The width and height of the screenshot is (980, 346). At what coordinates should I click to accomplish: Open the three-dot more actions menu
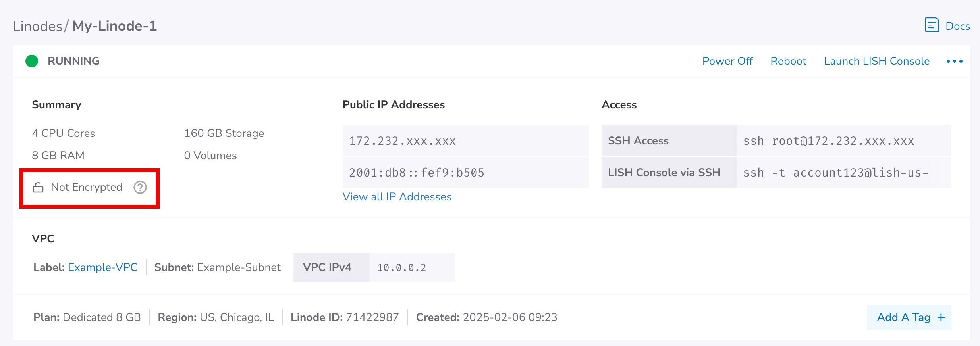coord(954,61)
